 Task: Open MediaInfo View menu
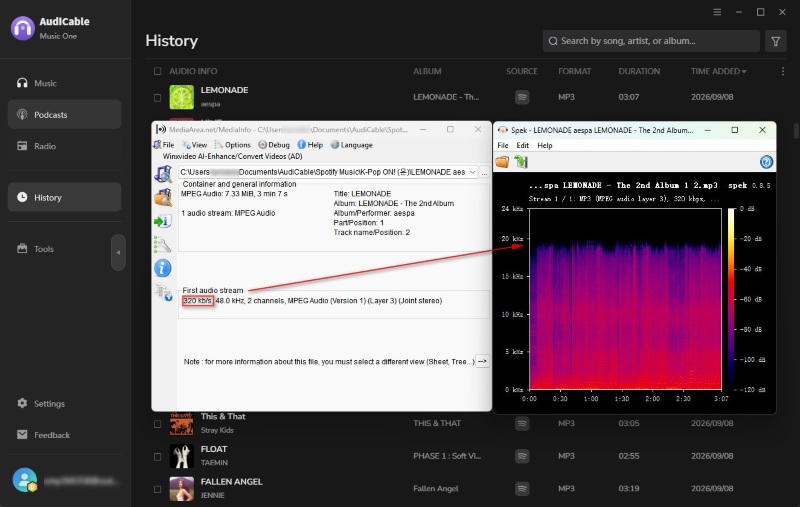195,145
